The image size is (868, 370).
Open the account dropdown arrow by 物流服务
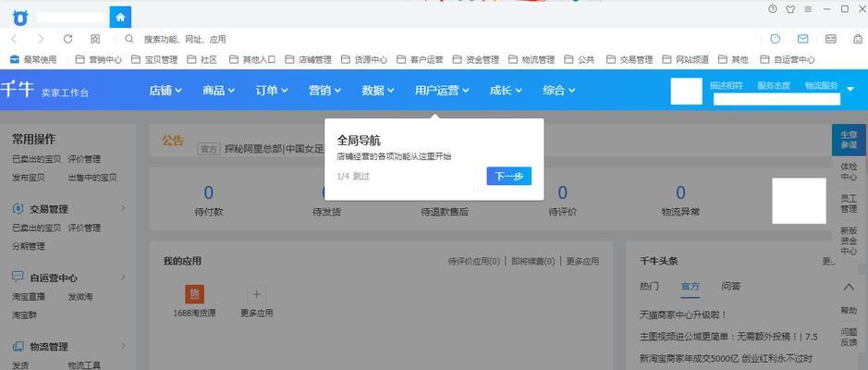tap(850, 89)
